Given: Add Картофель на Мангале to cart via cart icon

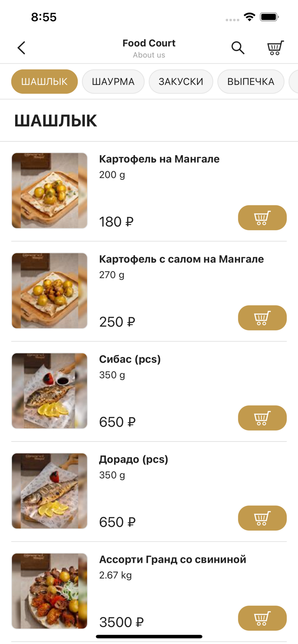Looking at the screenshot, I should pos(262,218).
